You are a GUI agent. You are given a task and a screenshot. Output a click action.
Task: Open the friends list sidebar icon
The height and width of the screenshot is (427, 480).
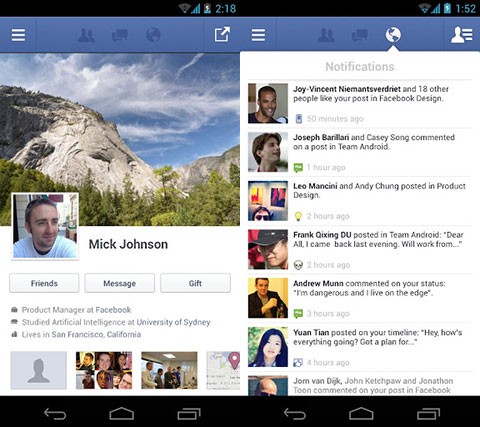462,35
